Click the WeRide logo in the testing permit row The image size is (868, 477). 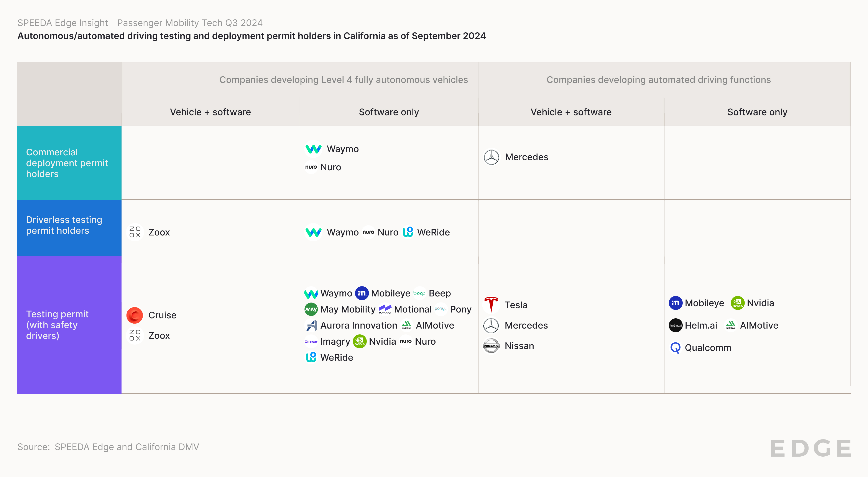pyautogui.click(x=311, y=357)
